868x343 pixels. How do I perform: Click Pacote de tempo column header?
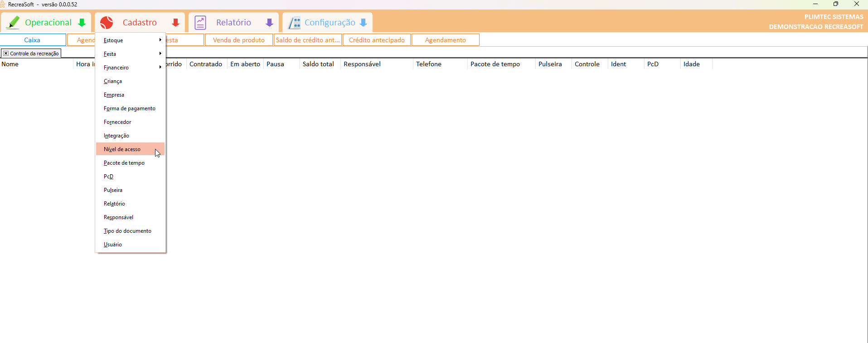[501, 64]
